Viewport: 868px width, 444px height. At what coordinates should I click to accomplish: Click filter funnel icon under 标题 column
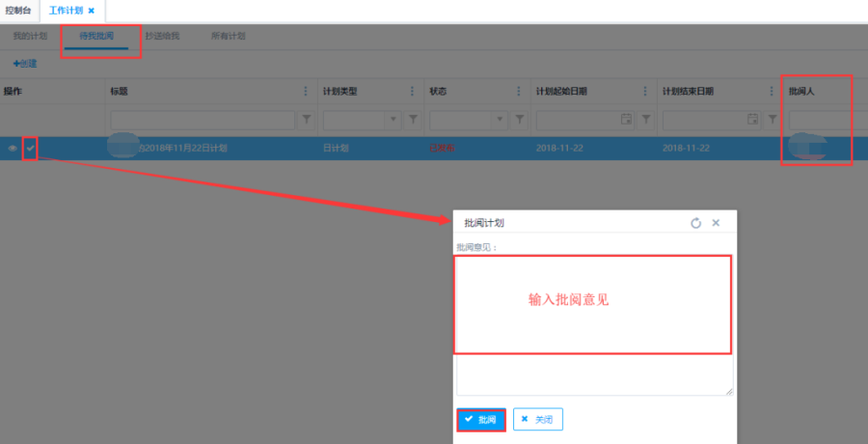[x=307, y=120]
